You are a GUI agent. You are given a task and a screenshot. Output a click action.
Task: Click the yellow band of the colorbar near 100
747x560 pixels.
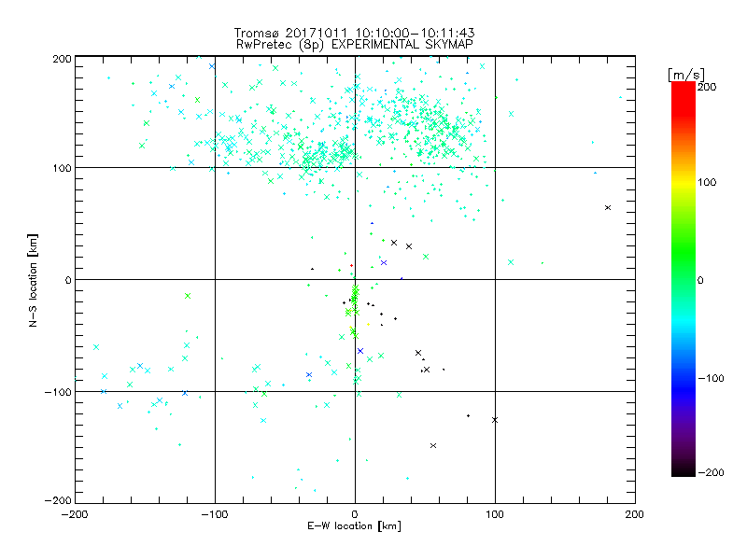coord(684,182)
